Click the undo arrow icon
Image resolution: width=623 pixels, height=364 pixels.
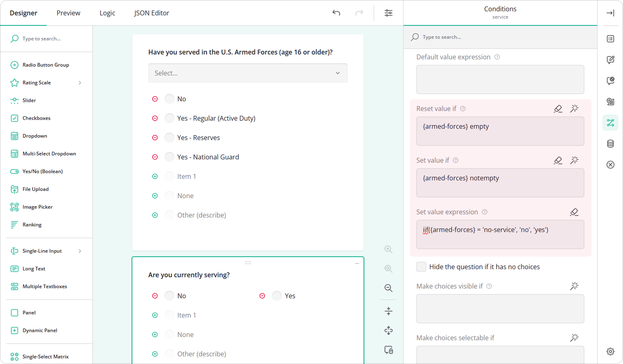336,13
